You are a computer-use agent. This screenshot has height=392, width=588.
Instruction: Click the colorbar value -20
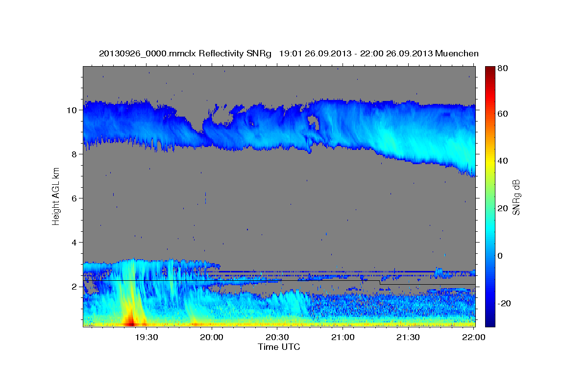505,303
